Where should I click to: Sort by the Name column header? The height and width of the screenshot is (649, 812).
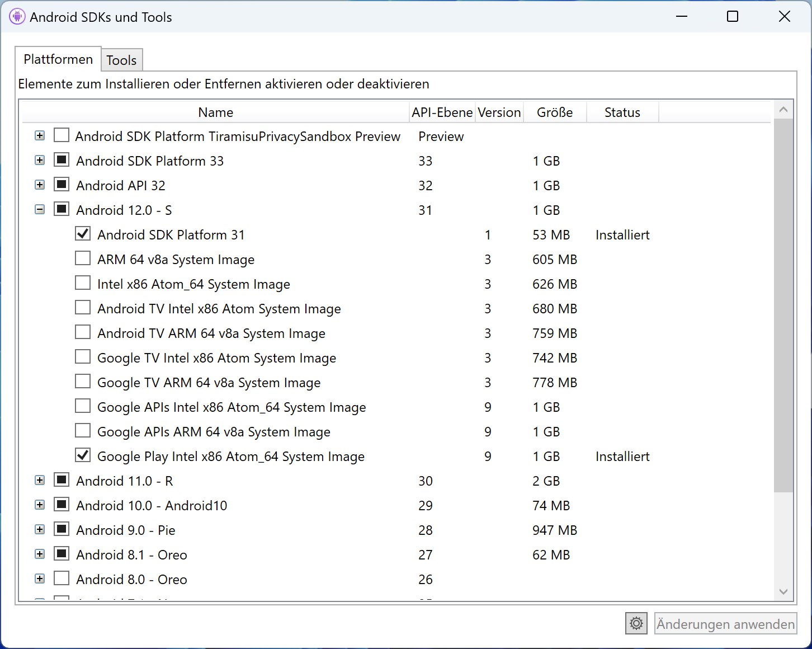tap(216, 112)
